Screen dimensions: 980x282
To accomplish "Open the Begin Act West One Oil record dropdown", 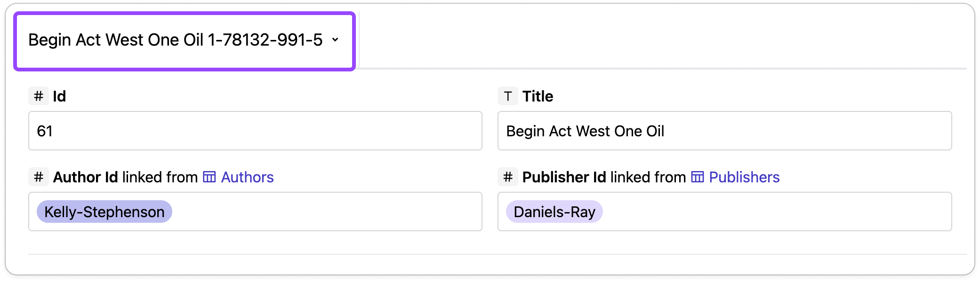I will (184, 41).
